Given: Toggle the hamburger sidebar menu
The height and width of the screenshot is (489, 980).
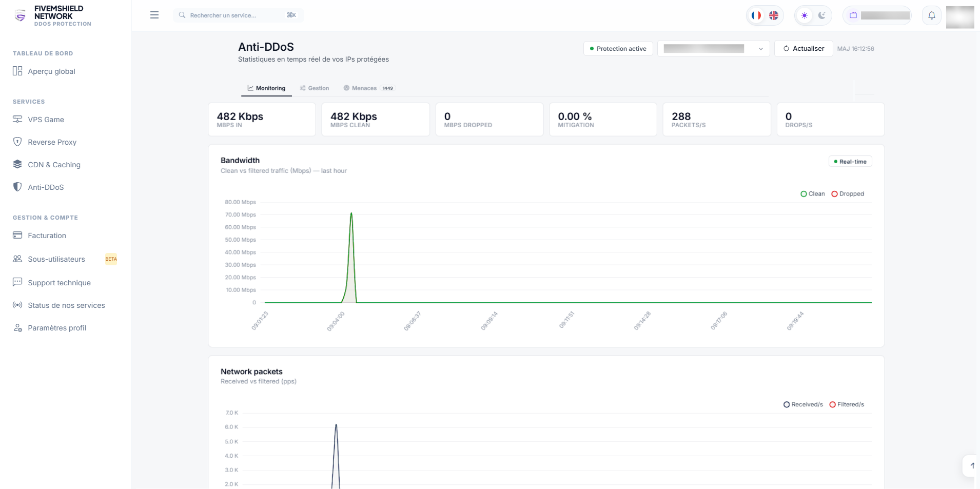Looking at the screenshot, I should [x=154, y=15].
